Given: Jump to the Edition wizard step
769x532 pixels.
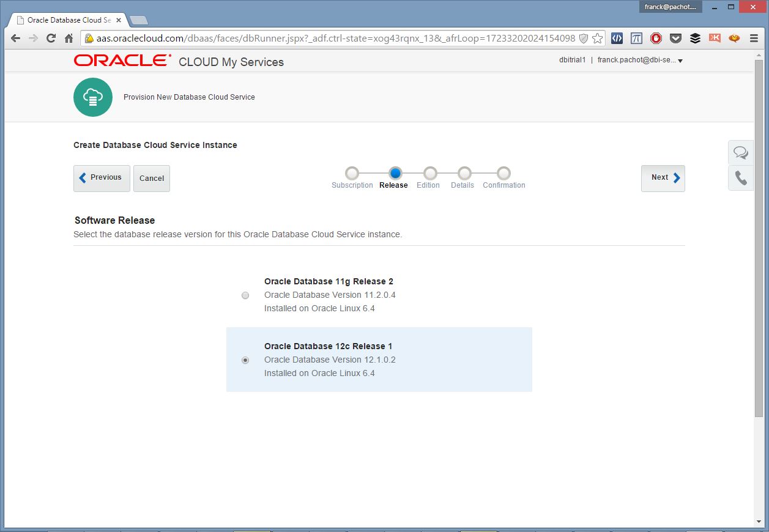Looking at the screenshot, I should click(x=430, y=174).
